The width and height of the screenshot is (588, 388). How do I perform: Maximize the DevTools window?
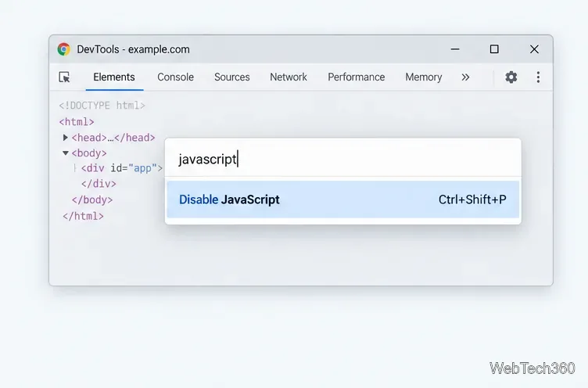[494, 49]
